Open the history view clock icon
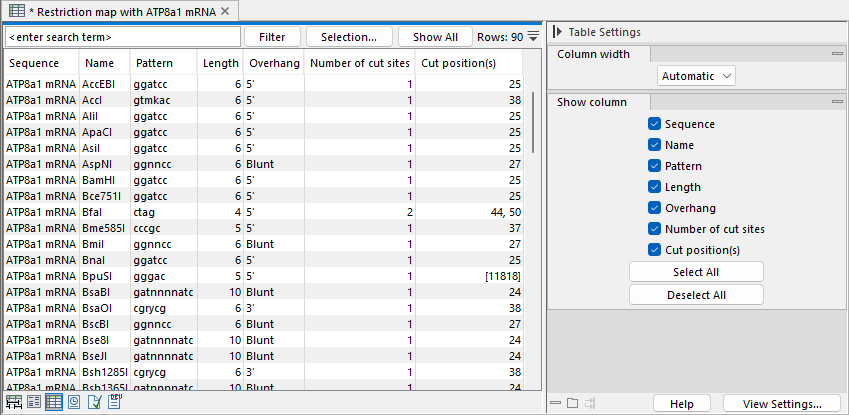This screenshot has width=849, height=415. point(74,402)
